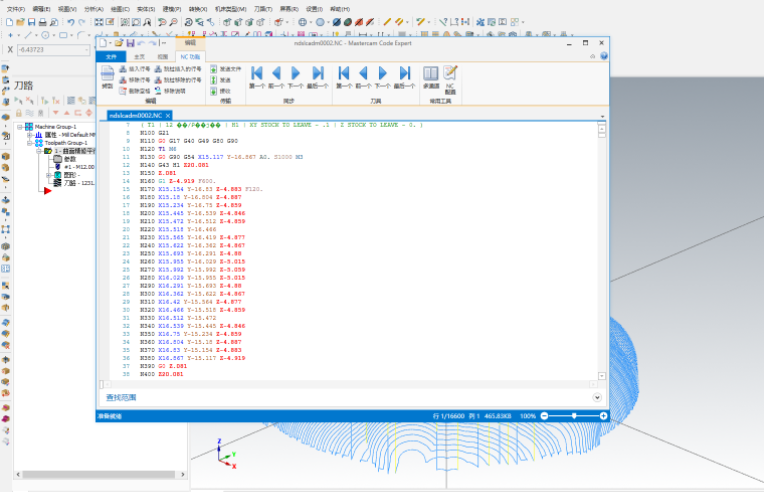
Task: Click the 查找范围 panel label
Action: click(122, 398)
